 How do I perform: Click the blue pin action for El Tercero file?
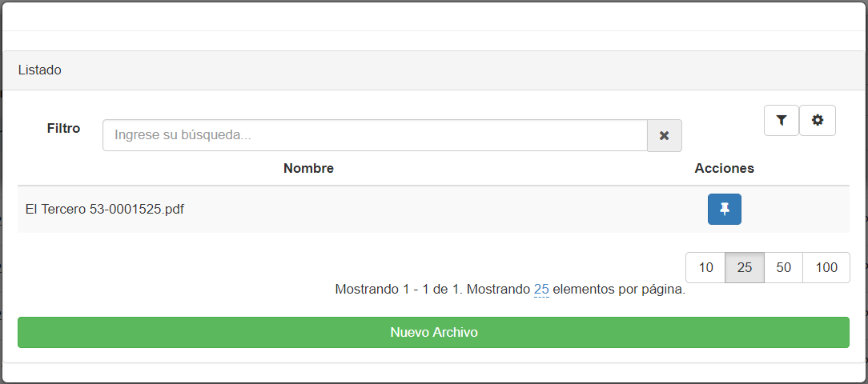(724, 209)
